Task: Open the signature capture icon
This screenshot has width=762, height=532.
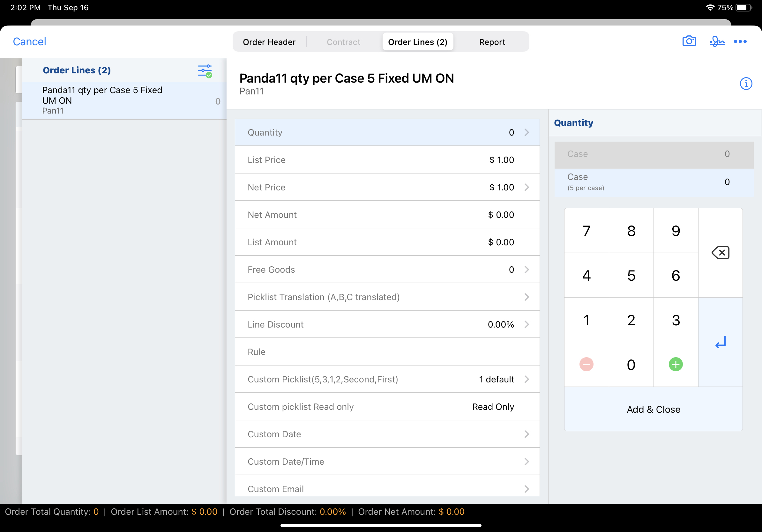Action: click(x=717, y=41)
